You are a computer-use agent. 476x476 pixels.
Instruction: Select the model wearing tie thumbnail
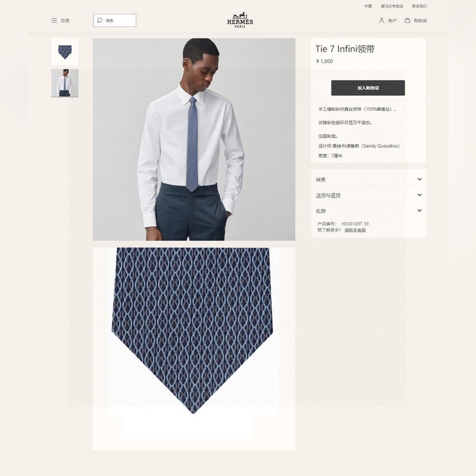tap(65, 83)
